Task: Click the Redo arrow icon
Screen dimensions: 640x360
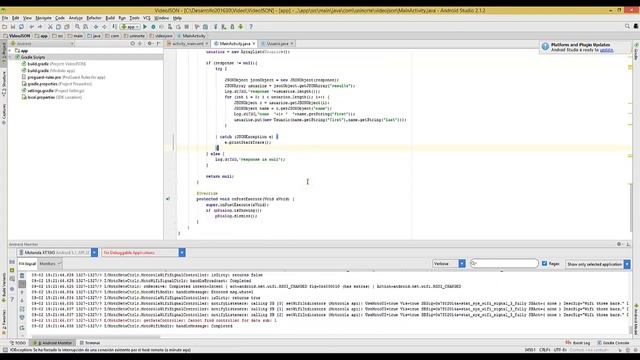Action: click(x=40, y=27)
